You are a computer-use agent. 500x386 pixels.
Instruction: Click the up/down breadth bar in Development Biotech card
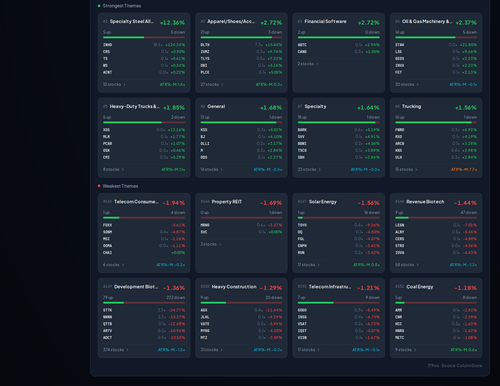point(144,303)
